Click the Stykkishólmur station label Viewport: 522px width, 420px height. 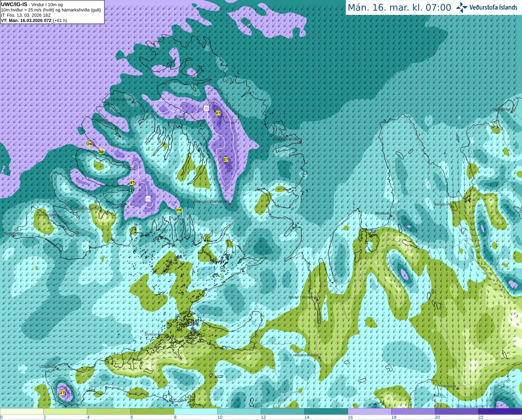(x=156, y=334)
